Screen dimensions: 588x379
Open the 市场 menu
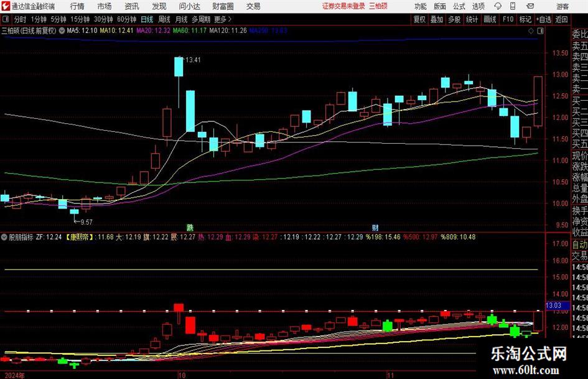click(x=105, y=6)
